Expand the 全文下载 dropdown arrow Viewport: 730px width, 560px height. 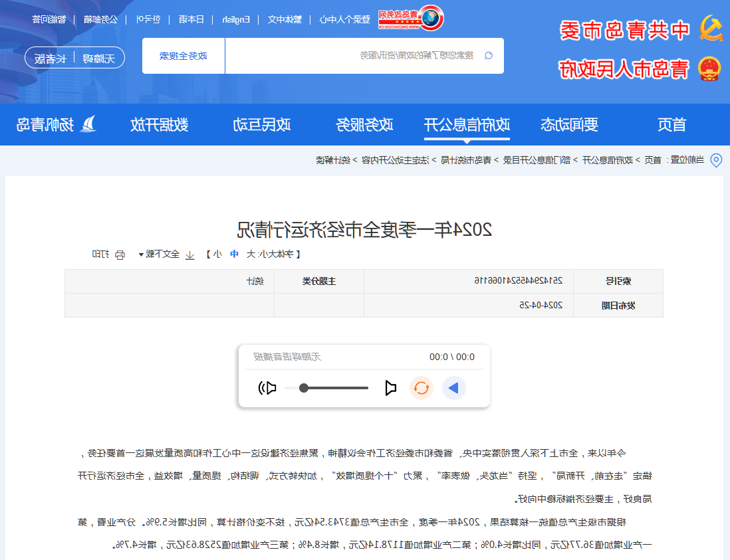[x=141, y=254]
